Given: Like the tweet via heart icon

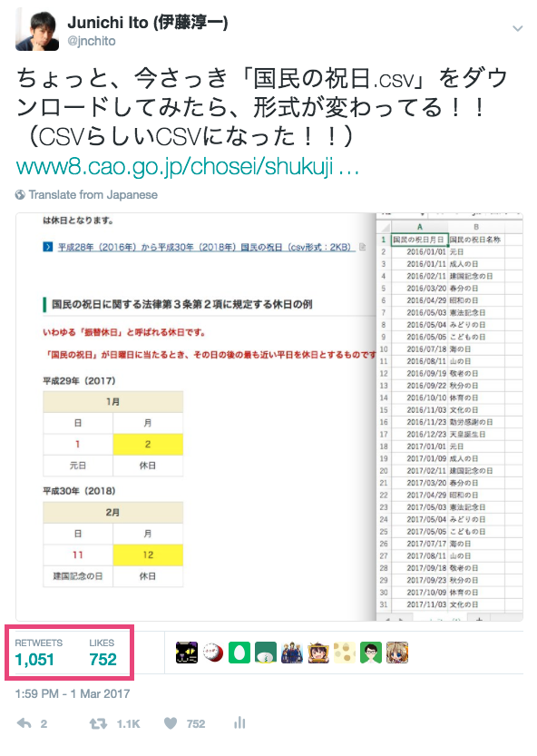Looking at the screenshot, I should pyautogui.click(x=171, y=723).
